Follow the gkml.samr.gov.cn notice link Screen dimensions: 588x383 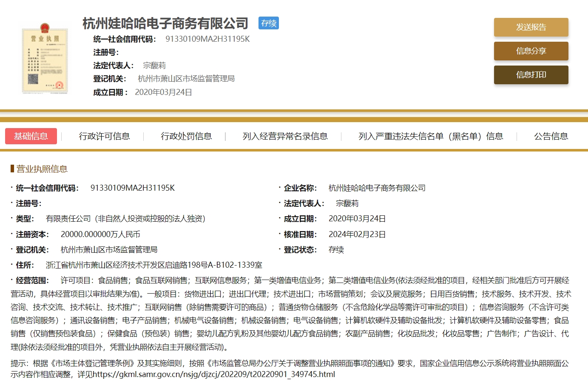pyautogui.click(x=213, y=374)
